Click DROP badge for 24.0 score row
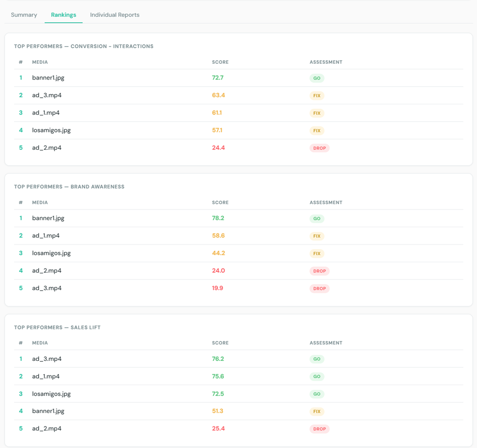 [319, 271]
